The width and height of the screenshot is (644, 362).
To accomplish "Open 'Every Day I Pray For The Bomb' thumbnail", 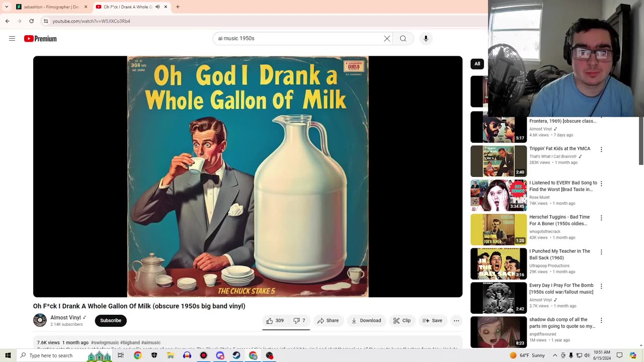I will 499,298.
